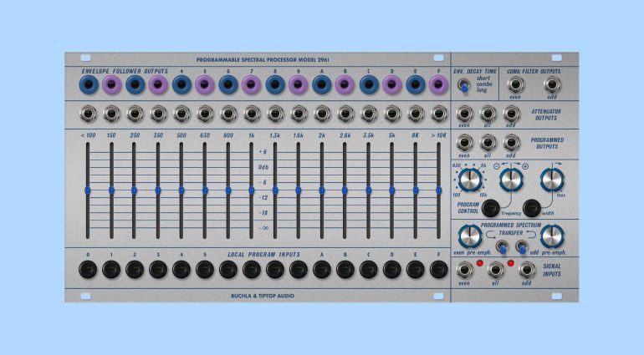The image size is (644, 355).
Task: Click the Comb Filter odd output jack
Action: coord(552,85)
